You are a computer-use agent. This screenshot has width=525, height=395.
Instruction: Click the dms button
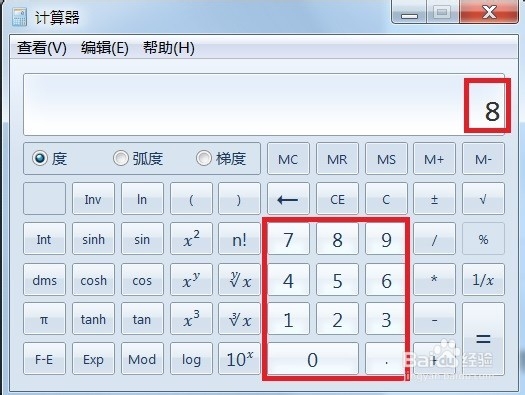[44, 280]
